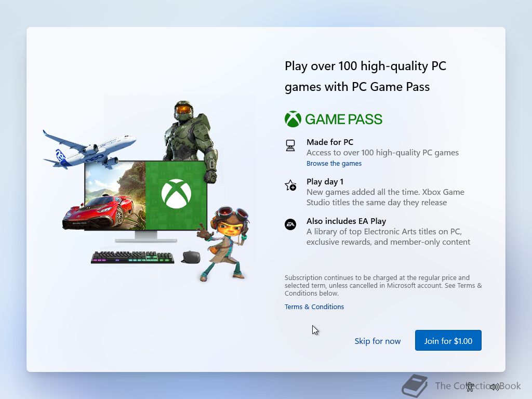
Task: Open the Terms & Conditions link
Action: coord(314,307)
